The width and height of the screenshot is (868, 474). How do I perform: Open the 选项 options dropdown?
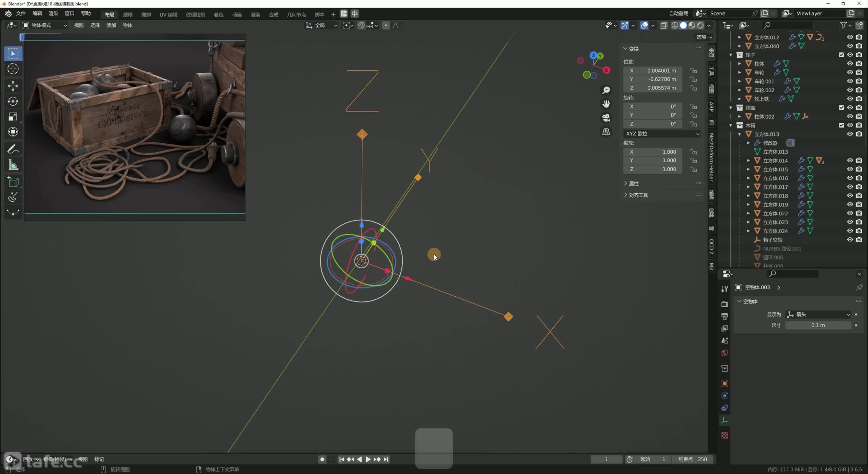point(704,37)
